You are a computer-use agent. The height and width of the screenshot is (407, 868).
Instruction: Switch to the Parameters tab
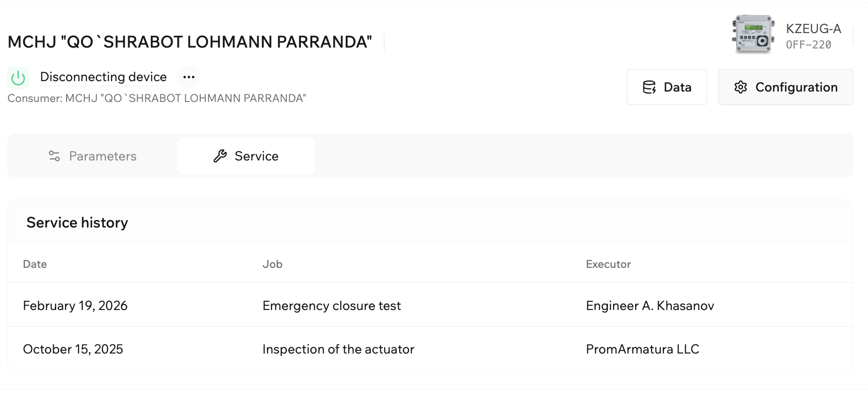pyautogui.click(x=92, y=156)
